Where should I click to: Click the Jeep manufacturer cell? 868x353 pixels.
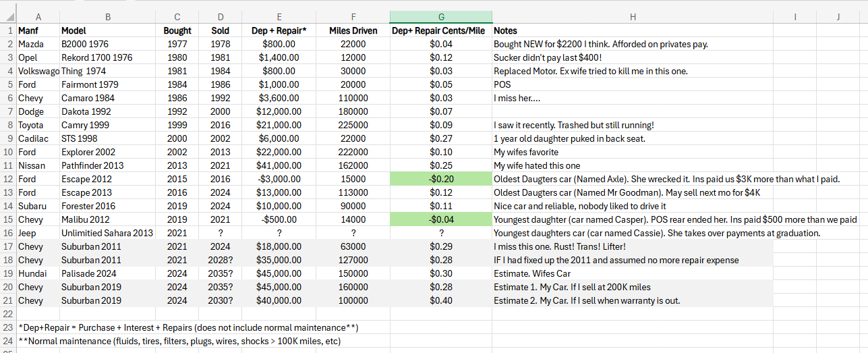tap(38, 233)
